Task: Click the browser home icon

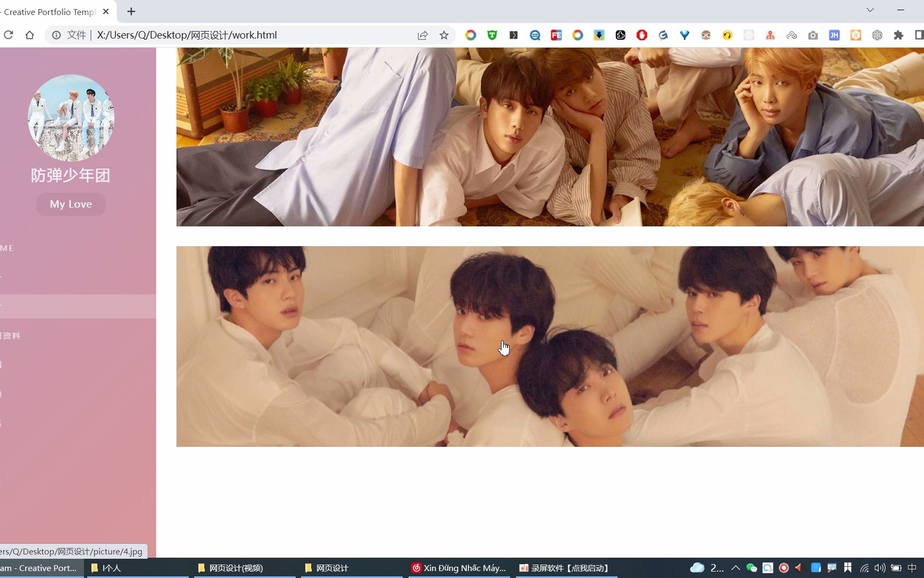Action: 30,35
